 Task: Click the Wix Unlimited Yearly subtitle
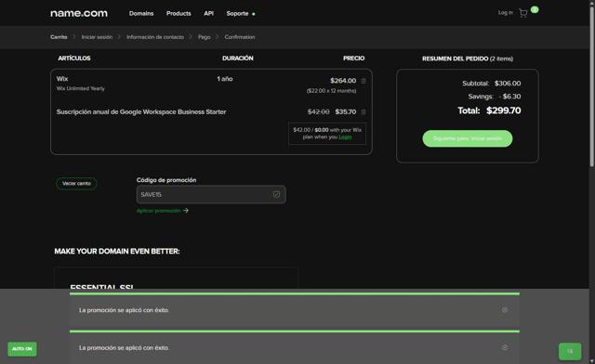(x=81, y=88)
